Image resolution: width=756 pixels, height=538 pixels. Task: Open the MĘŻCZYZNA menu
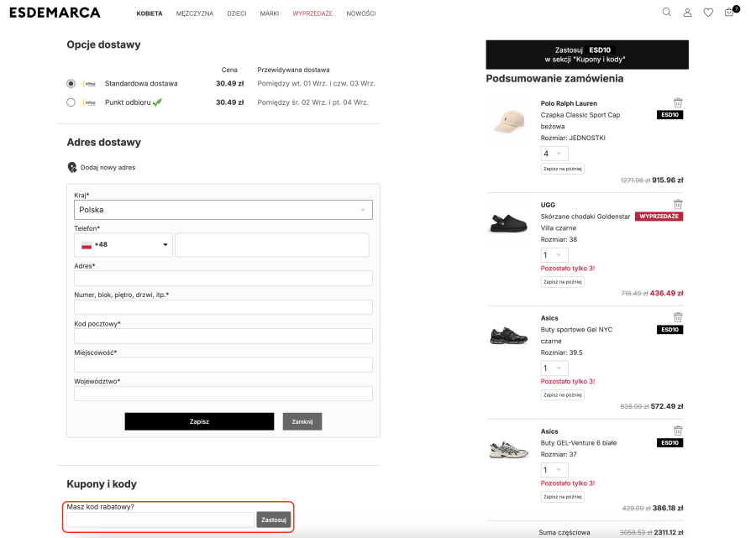(195, 13)
